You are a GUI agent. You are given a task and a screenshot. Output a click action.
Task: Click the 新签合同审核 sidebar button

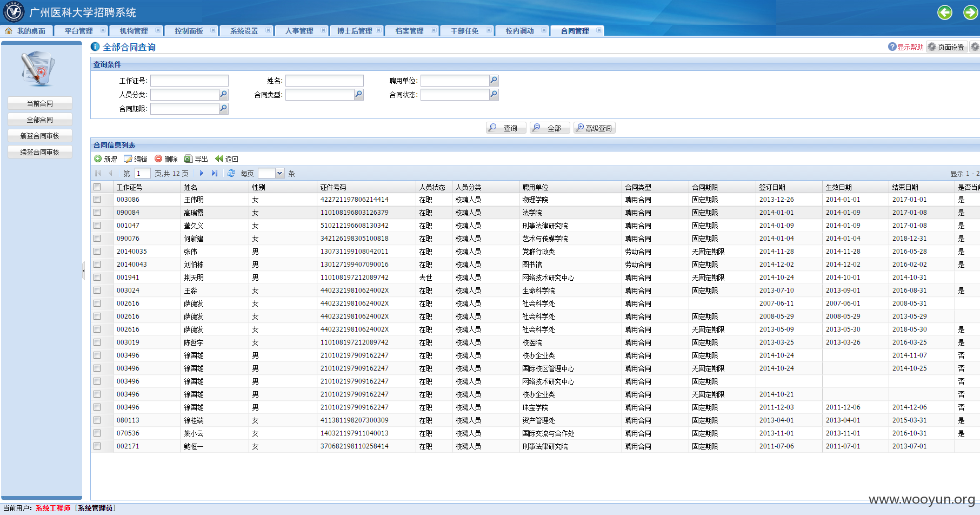click(x=40, y=136)
